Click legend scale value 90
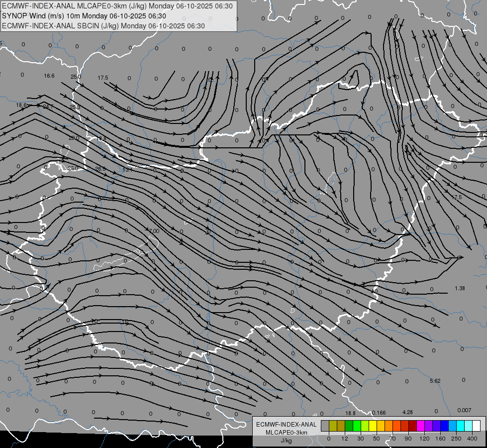This screenshot has height=448, width=487. click(x=408, y=439)
